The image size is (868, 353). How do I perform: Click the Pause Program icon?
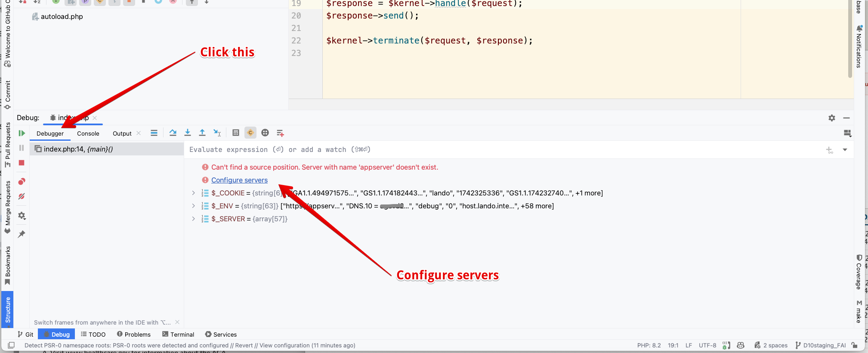[22, 148]
